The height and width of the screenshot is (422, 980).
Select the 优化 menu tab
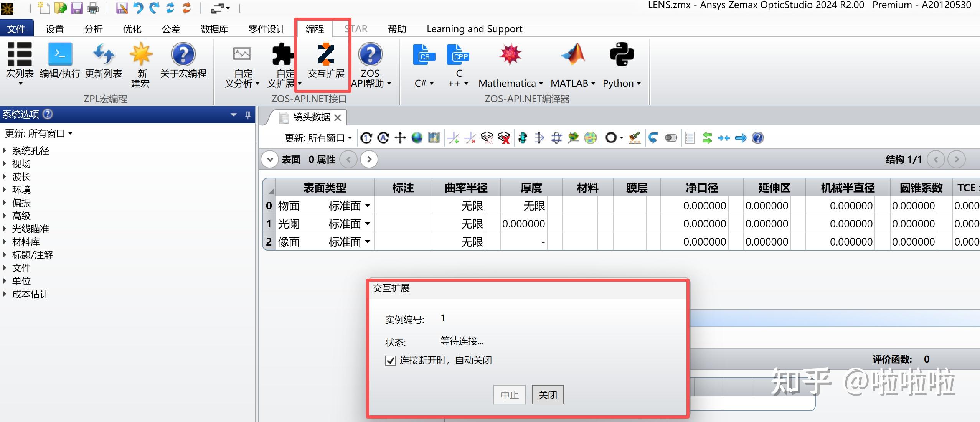[132, 28]
